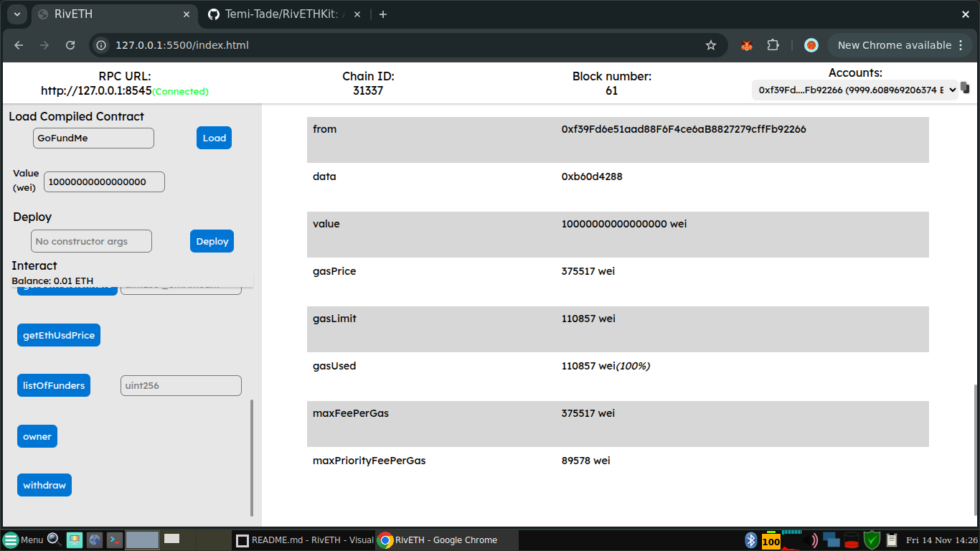Open the Accounts address dropdown
The image size is (980, 551).
pos(854,90)
